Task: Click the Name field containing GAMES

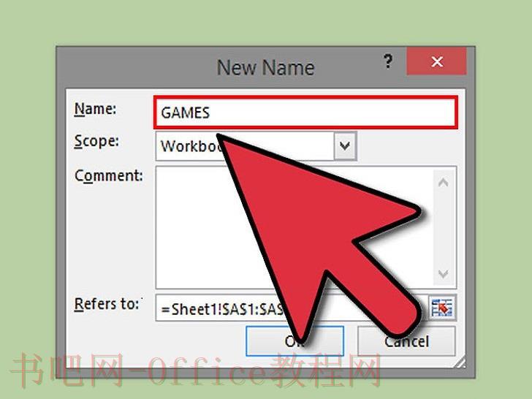Action: (x=305, y=113)
